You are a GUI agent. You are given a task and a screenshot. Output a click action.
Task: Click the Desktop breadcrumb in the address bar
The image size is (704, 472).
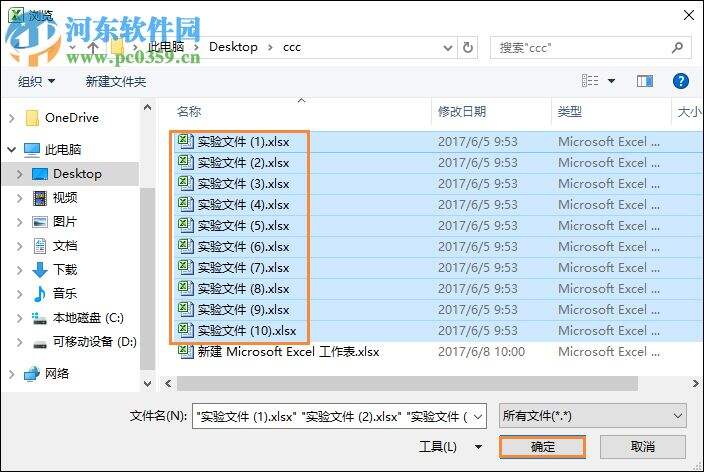pos(233,47)
